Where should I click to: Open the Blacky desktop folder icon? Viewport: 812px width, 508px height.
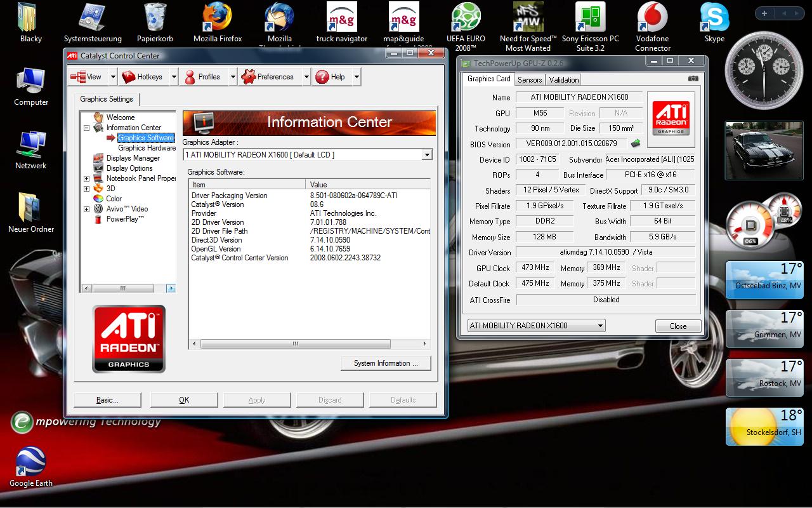coord(30,23)
